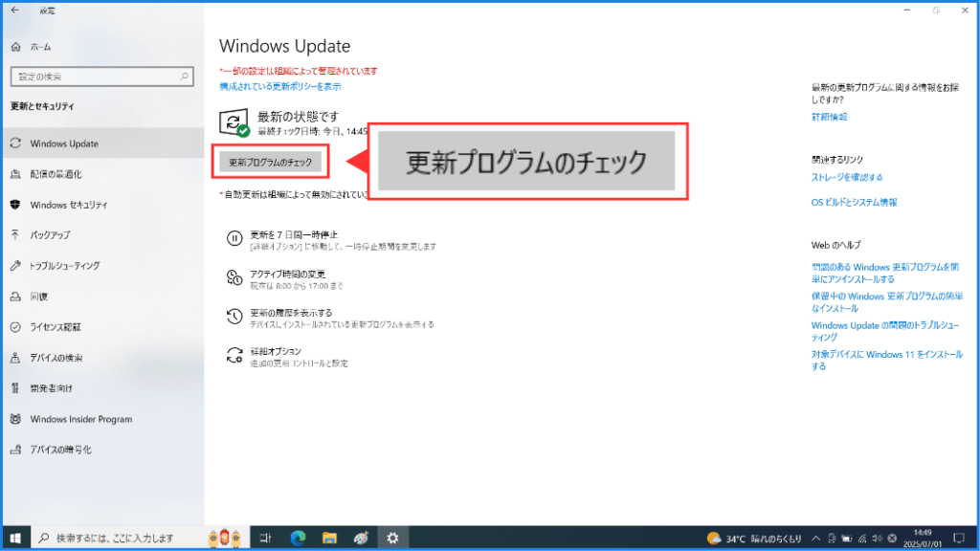Open 開発者向け in the sidebar
980x551 pixels.
point(103,388)
